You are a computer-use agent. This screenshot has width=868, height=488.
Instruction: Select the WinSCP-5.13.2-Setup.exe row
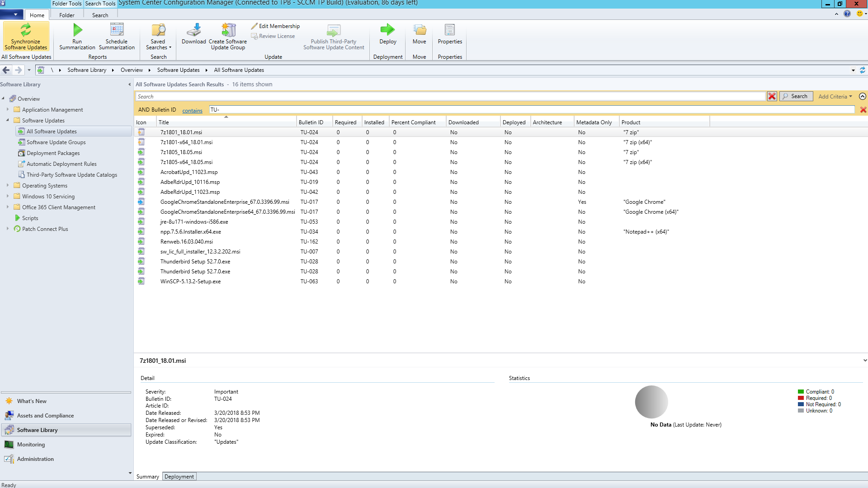(190, 282)
